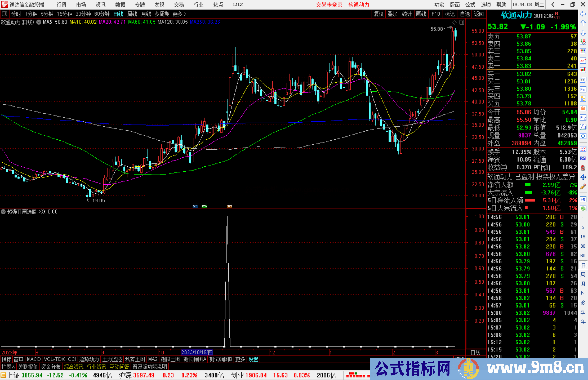This screenshot has width=588, height=380.
Task: Switch to the MACD indicator tab
Action: pos(33,359)
